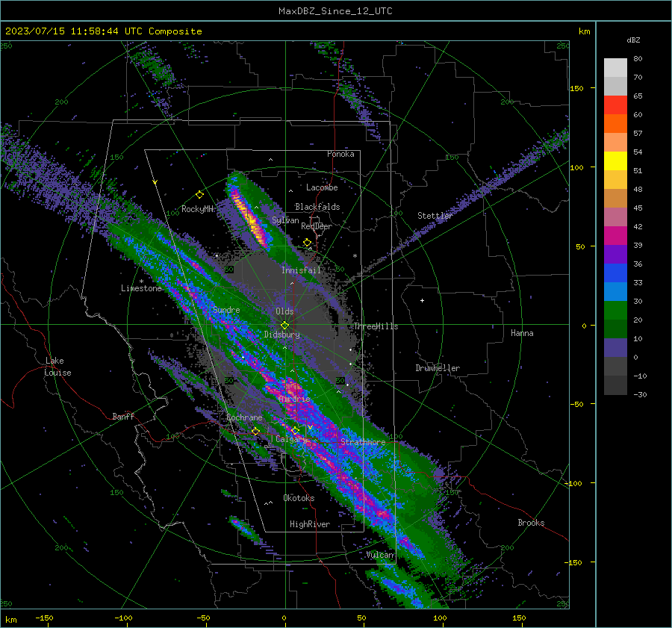Select the yellow 51-54 dBZ legend swatch
672x628 pixels.
coord(615,161)
